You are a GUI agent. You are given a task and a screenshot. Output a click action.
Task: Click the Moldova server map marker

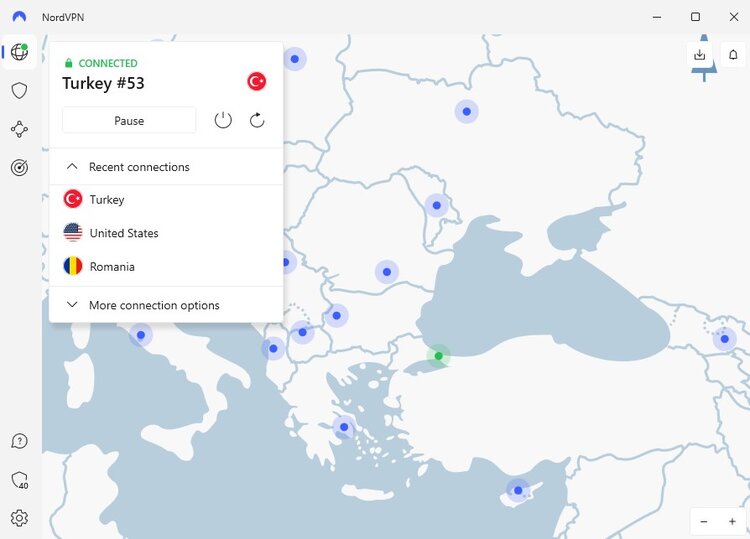click(x=436, y=205)
